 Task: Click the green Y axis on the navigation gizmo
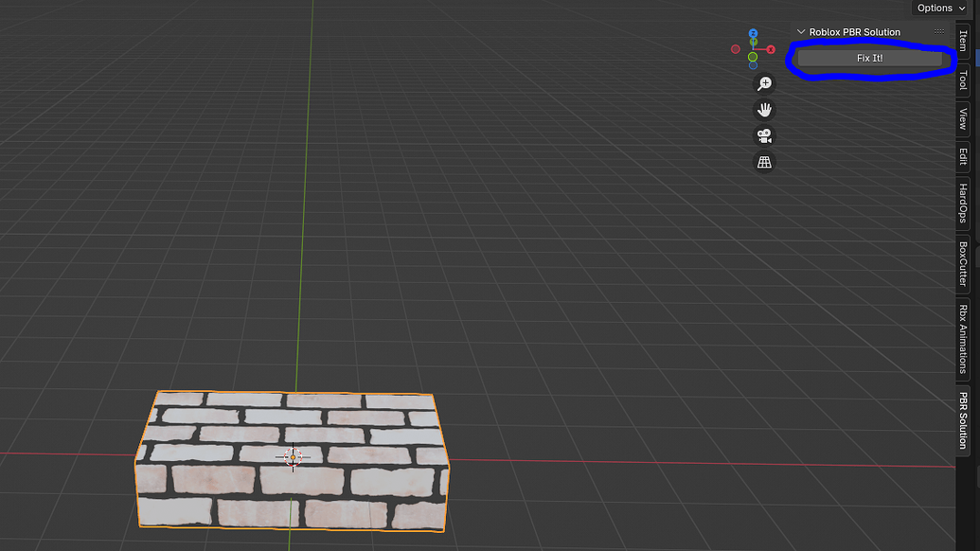(x=753, y=42)
